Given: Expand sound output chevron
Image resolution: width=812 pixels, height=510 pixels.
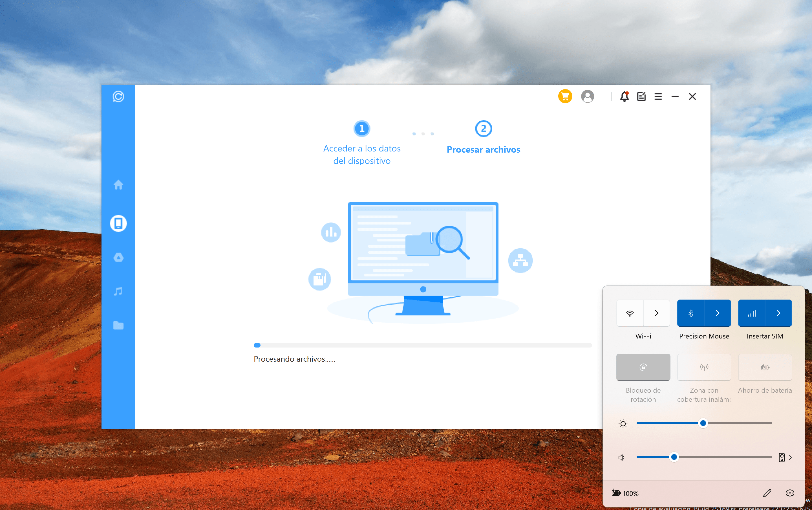Looking at the screenshot, I should click(x=790, y=457).
